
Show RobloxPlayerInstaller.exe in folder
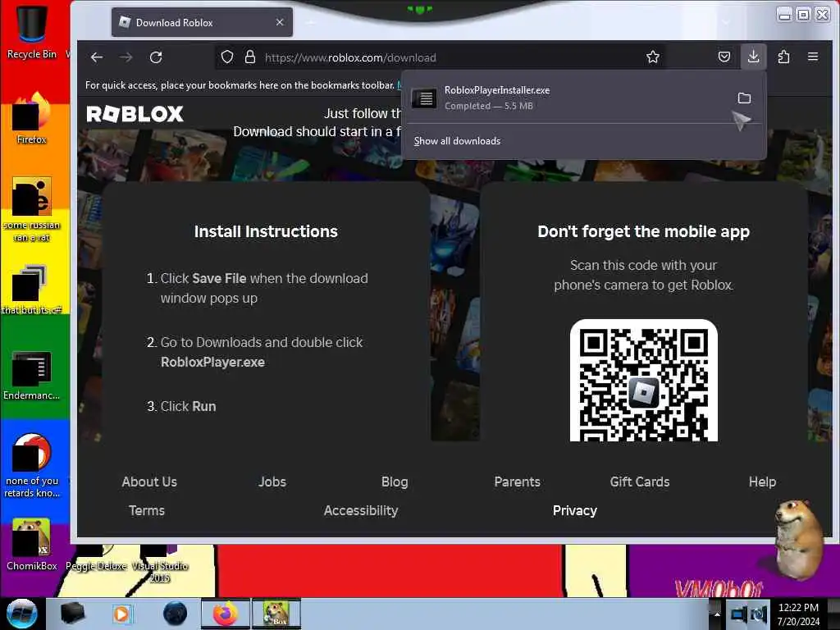(744, 98)
